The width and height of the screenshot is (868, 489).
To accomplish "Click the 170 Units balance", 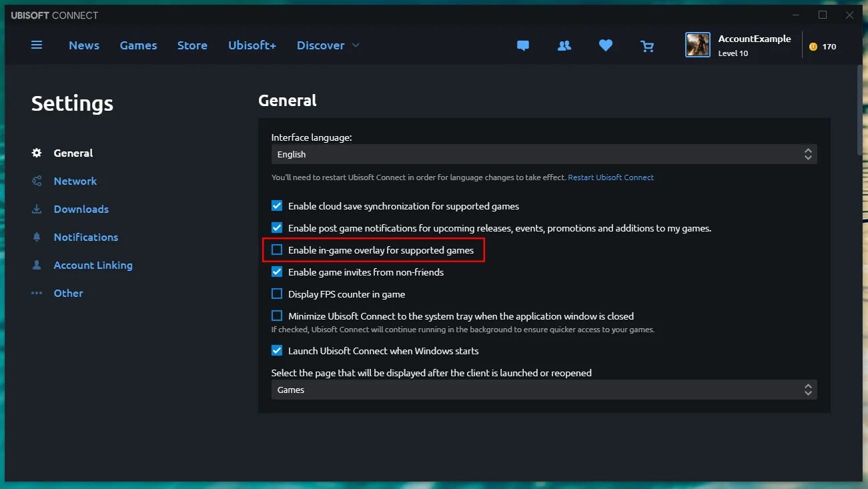I will [x=829, y=47].
